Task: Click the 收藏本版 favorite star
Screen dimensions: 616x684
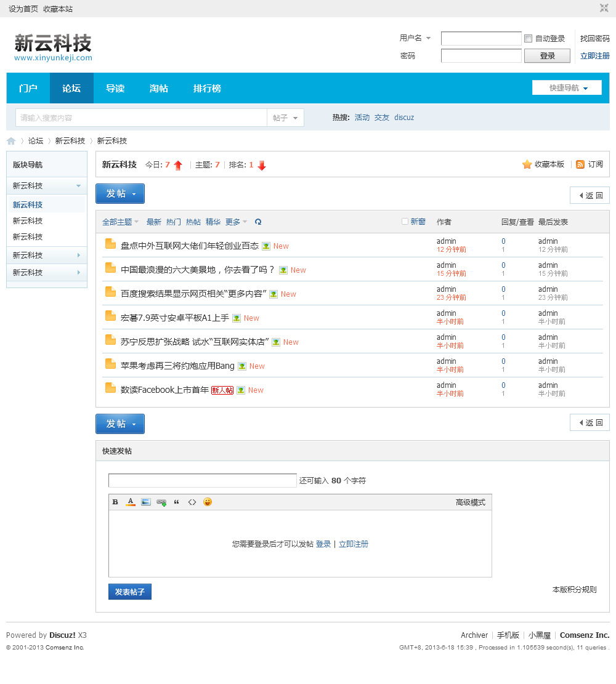Action: [x=527, y=164]
